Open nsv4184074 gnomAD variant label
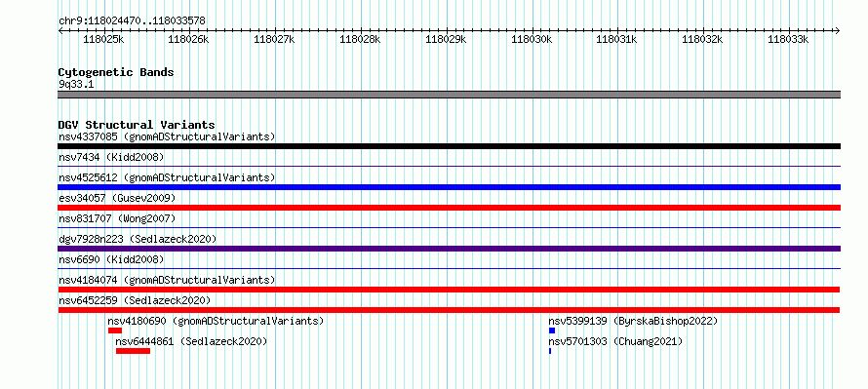The height and width of the screenshot is (389, 868). pos(167,280)
